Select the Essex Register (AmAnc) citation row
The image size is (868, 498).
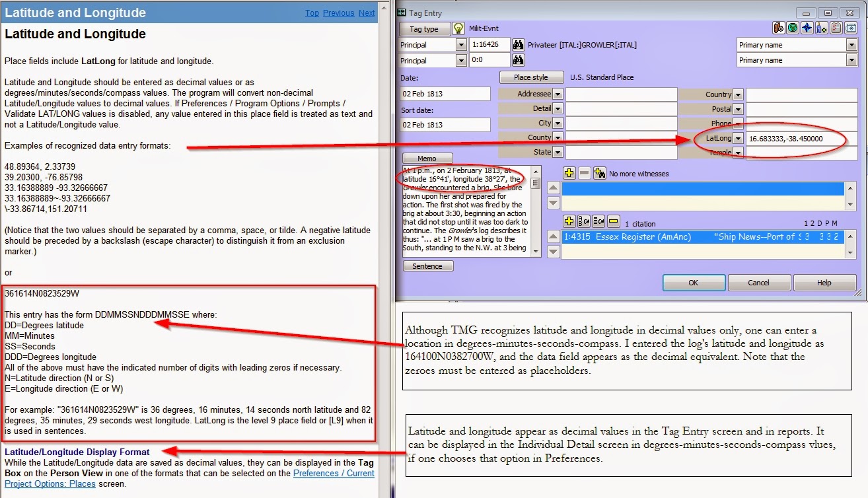(x=703, y=236)
